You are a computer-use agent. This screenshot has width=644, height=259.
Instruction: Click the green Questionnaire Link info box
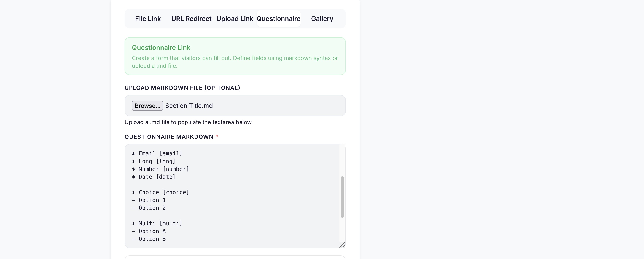coord(235,56)
